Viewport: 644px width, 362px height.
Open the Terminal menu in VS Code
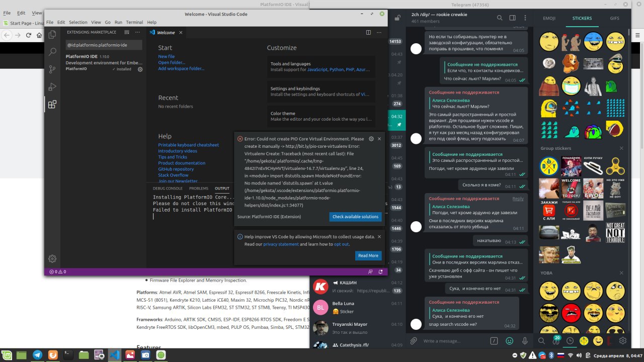click(134, 22)
